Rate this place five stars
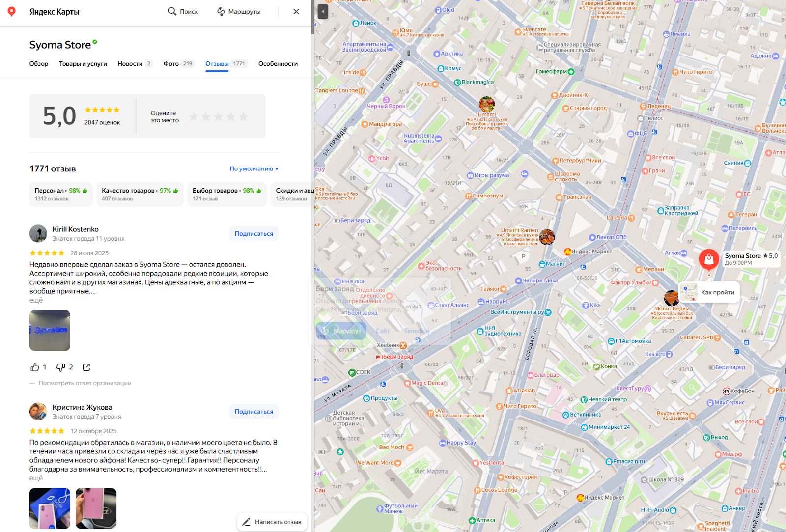The height and width of the screenshot is (532, 786). (x=243, y=117)
